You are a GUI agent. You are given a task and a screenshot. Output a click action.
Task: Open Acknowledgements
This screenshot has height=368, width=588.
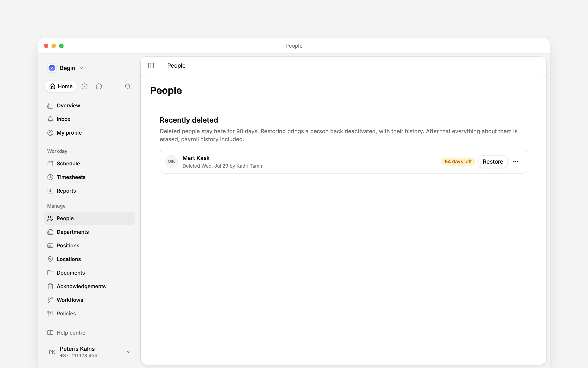(x=89, y=286)
